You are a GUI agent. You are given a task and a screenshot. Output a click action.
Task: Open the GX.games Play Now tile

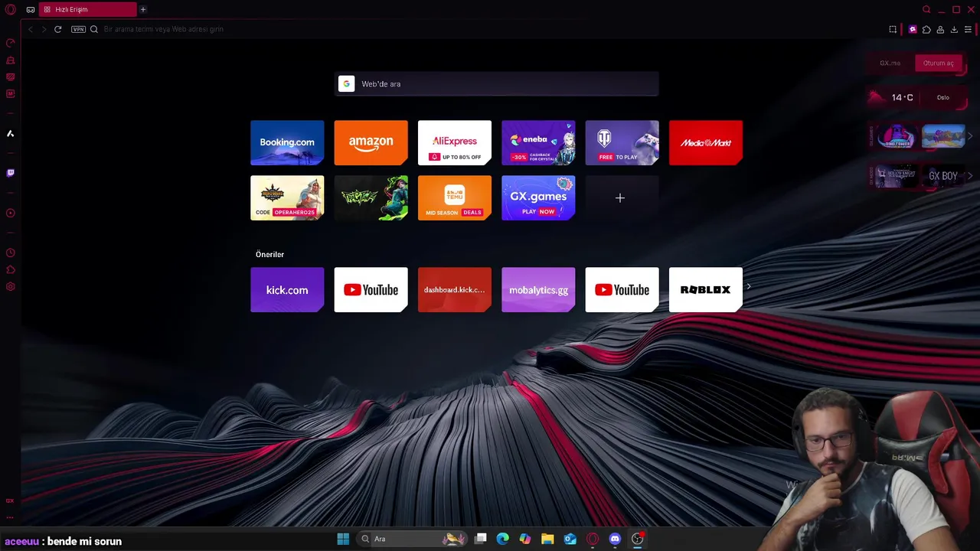pyautogui.click(x=538, y=197)
